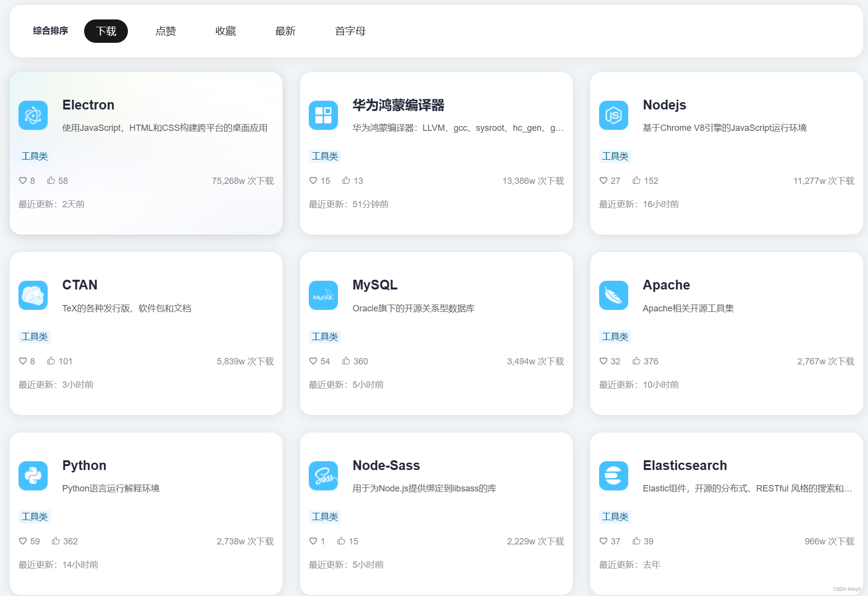
Task: Like 华为鸿蒙编译器 via thumbs-up icon
Action: (x=346, y=181)
